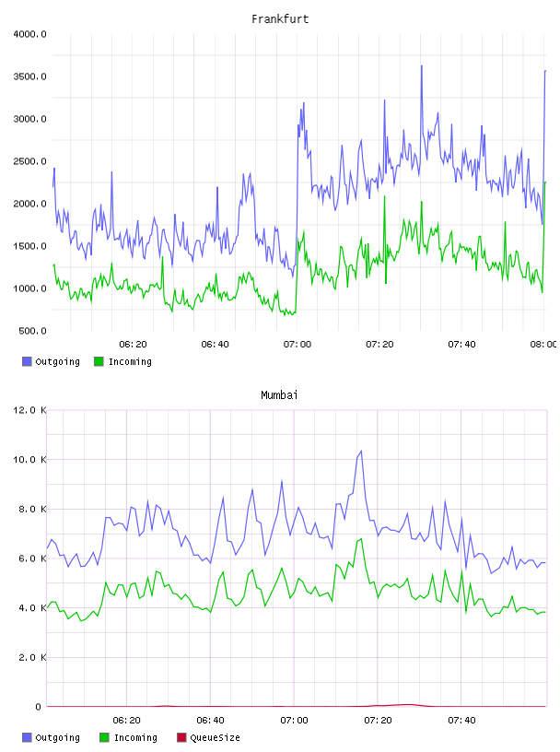Screen dimensions: 560x752
Task: Click the 06:40 time label on Frankfurt chart
Action: tap(215, 345)
